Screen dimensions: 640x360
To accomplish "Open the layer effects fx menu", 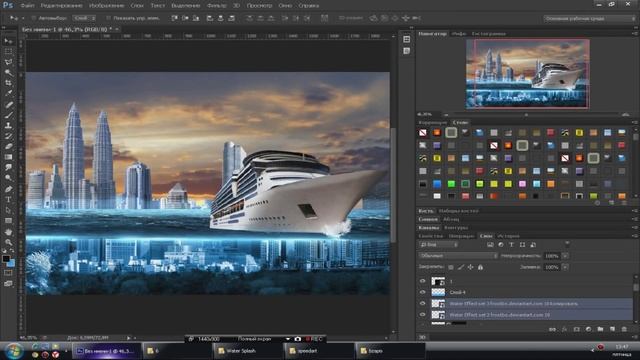I will tap(564, 329).
